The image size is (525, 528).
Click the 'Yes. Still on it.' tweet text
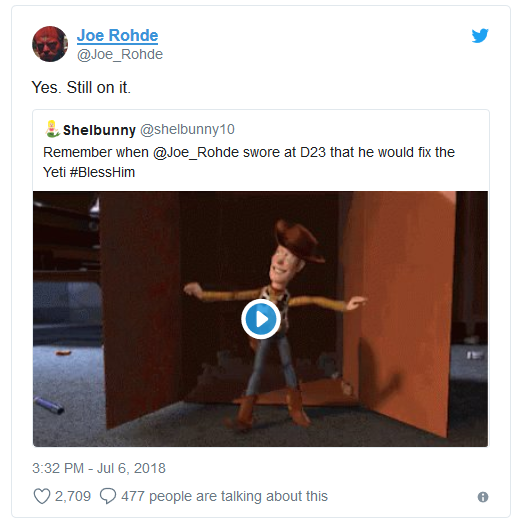pyautogui.click(x=81, y=88)
